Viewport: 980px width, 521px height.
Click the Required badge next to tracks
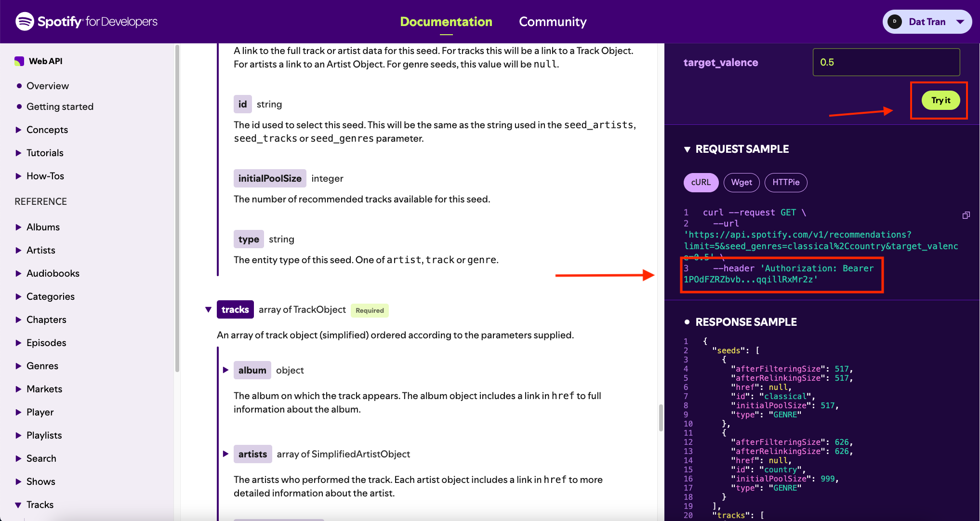[x=370, y=310]
